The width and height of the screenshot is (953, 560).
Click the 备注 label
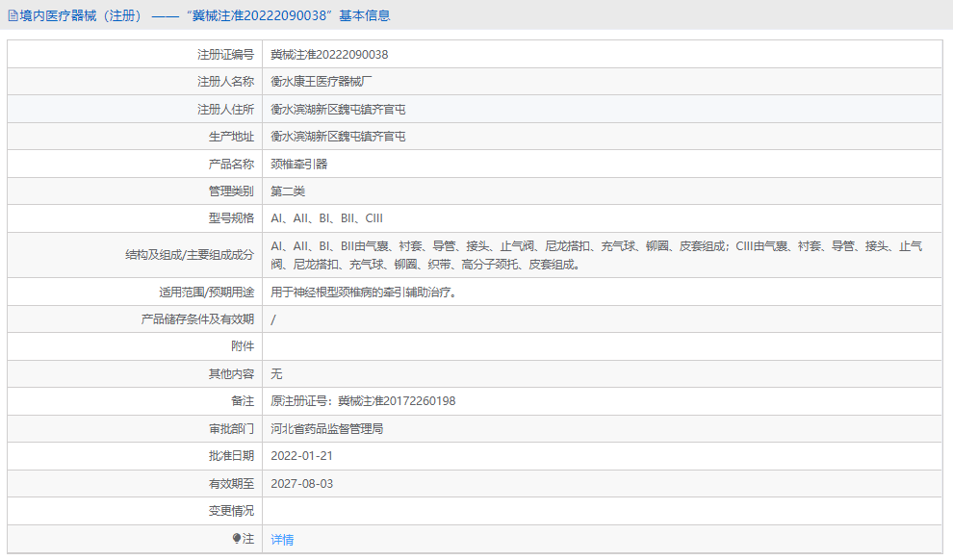click(x=243, y=401)
